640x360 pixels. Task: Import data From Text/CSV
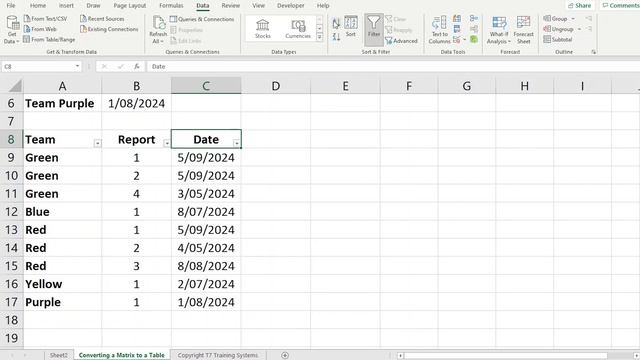tap(45, 19)
